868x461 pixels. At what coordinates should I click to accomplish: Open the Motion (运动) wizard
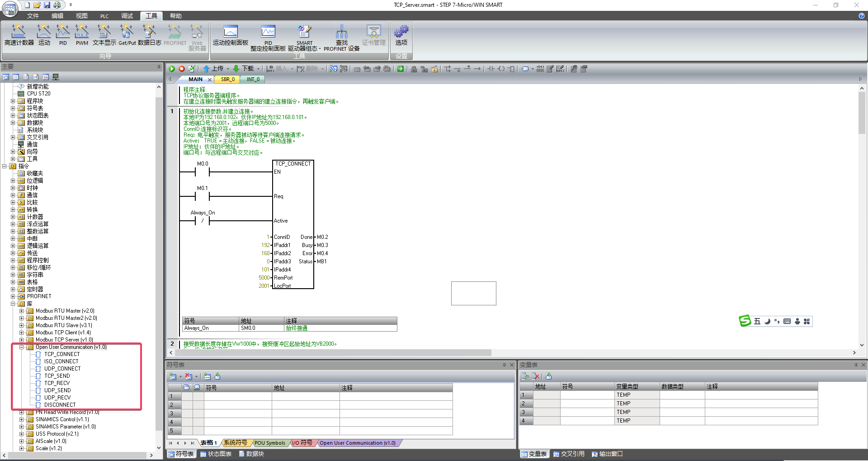[44, 35]
